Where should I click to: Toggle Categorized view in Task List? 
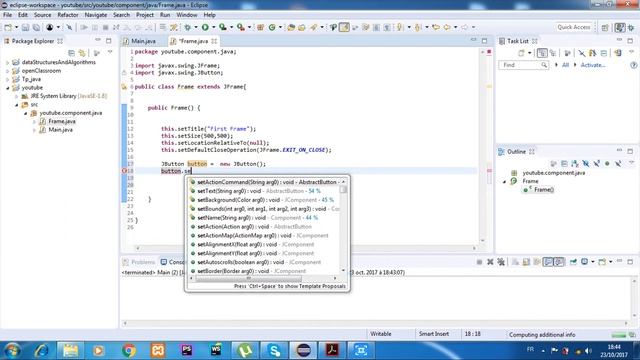click(x=542, y=53)
